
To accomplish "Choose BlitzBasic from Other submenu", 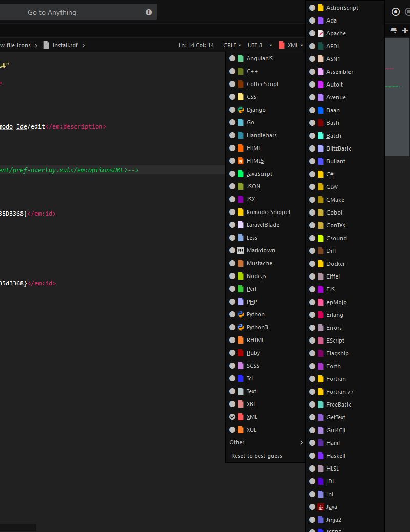I will coord(345,148).
